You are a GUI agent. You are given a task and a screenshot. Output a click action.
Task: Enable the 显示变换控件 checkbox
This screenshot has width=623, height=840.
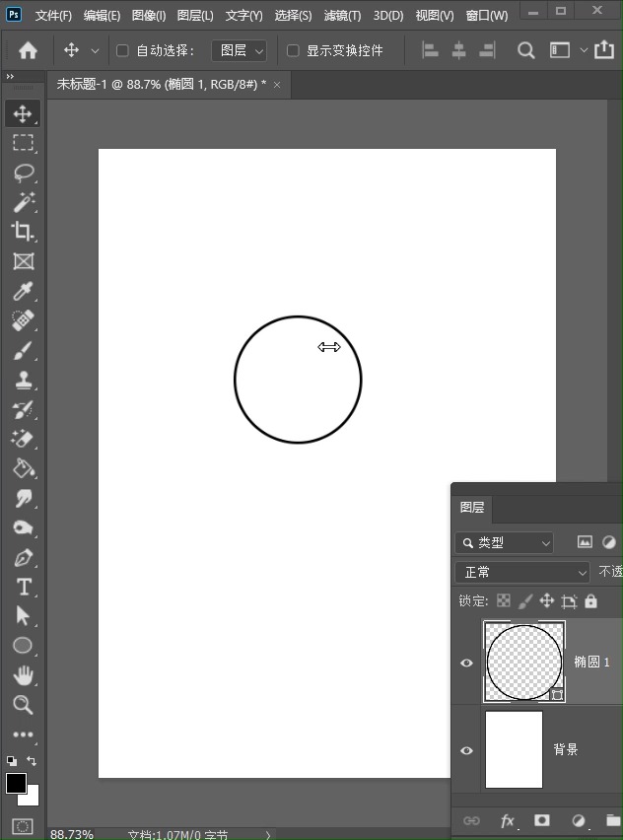pos(293,50)
